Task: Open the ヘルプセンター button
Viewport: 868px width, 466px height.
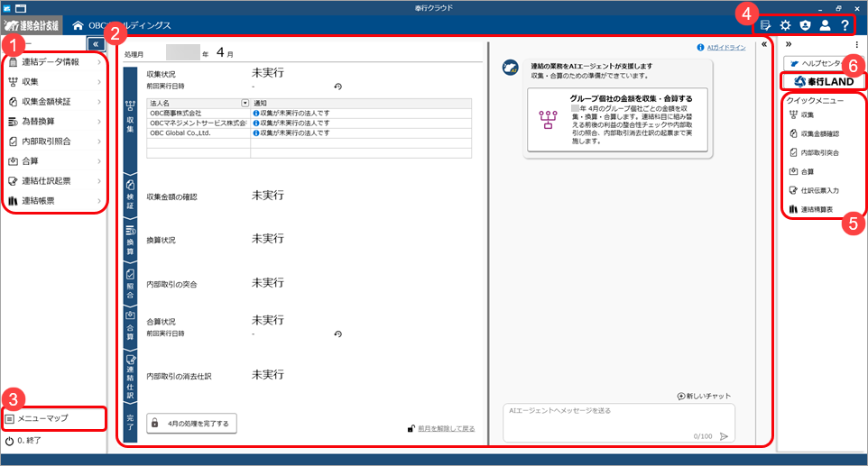Action: pyautogui.click(x=822, y=64)
